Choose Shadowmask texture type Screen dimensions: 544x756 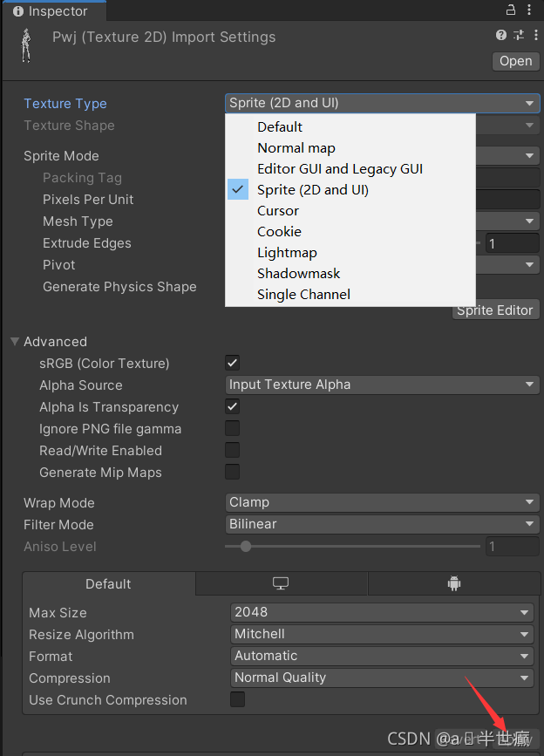click(x=350, y=274)
